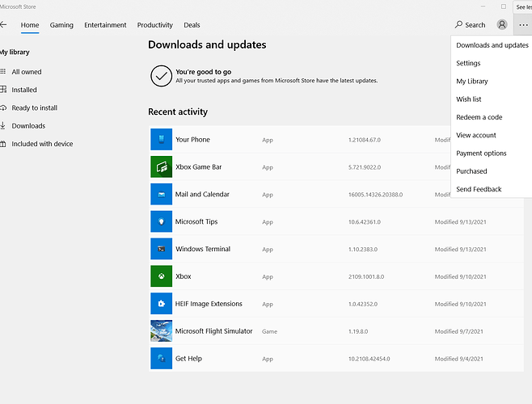Click the Downloads arrow icon in sidebar
Image resolution: width=532 pixels, height=404 pixels.
coord(2,125)
